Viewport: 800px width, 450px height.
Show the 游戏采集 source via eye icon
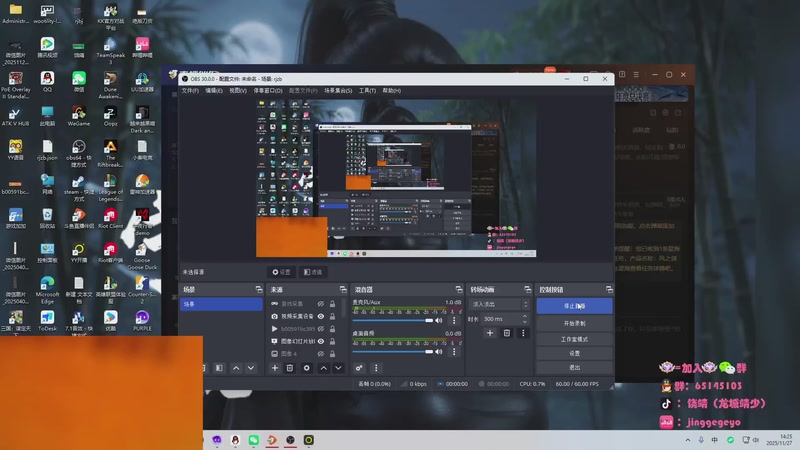click(x=320, y=304)
